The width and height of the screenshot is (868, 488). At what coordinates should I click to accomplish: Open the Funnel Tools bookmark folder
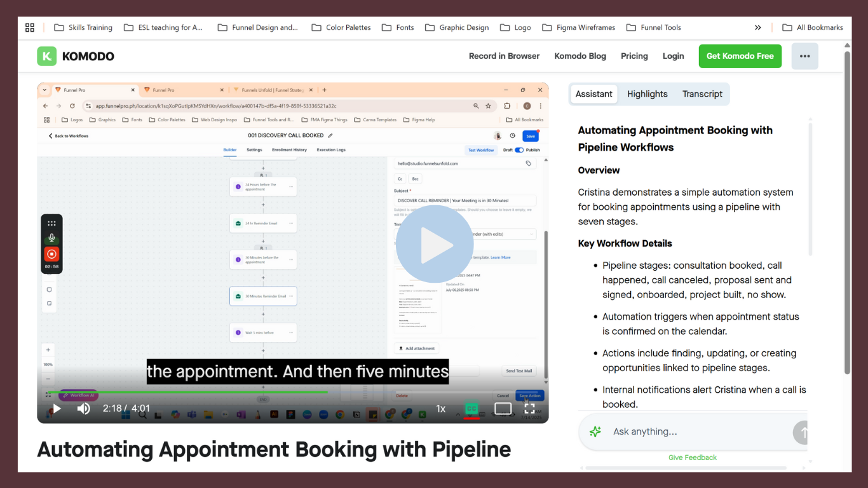point(653,27)
